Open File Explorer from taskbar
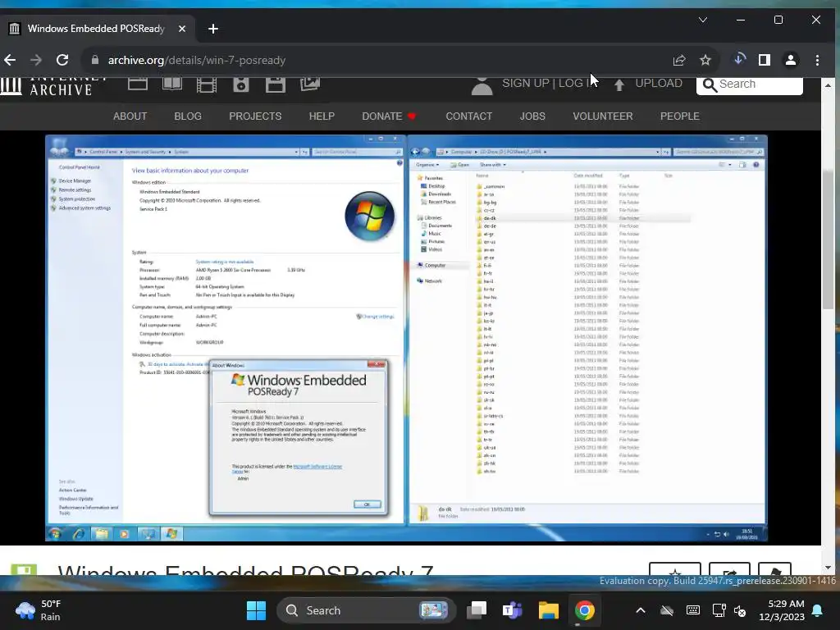Viewport: 840px width, 630px height. click(x=549, y=610)
